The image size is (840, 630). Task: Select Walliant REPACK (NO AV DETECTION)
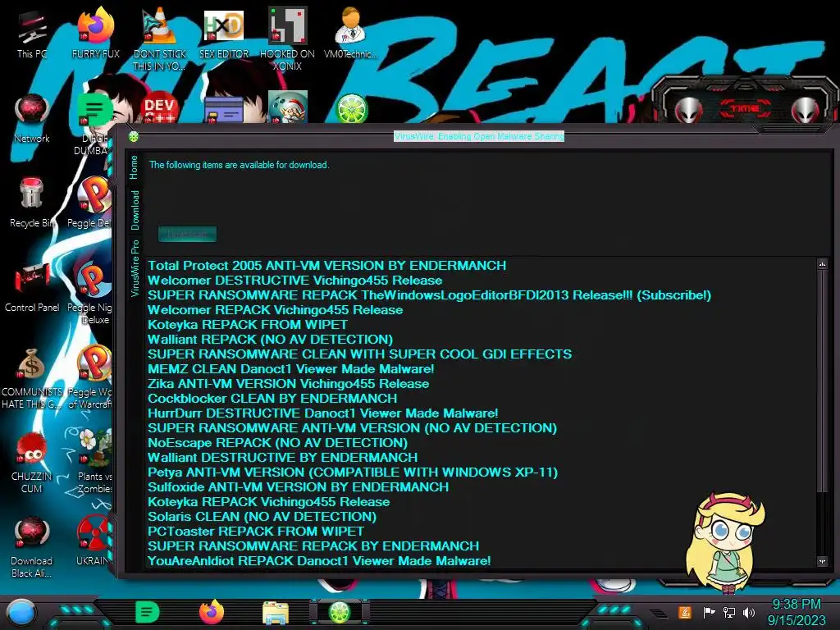tap(270, 340)
